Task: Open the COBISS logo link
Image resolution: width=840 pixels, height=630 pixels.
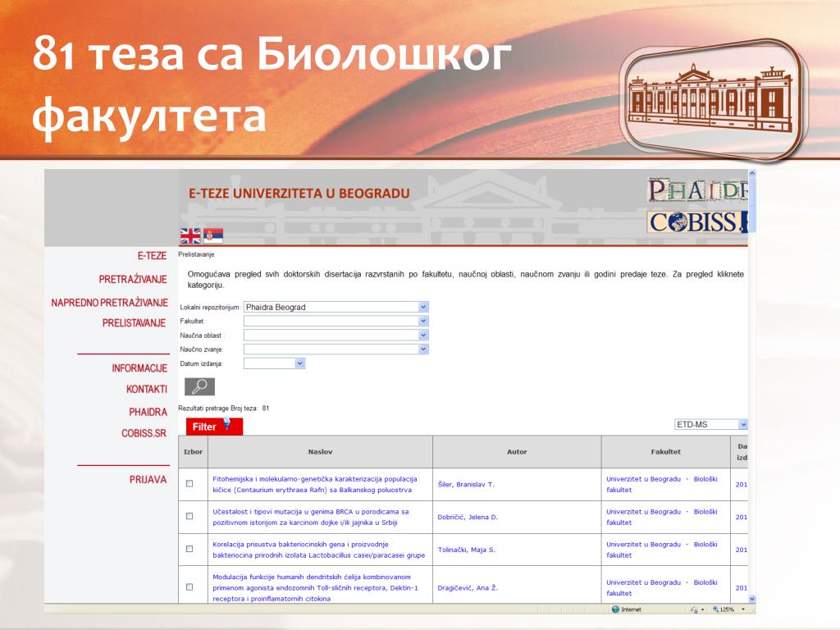Action: pos(697,221)
